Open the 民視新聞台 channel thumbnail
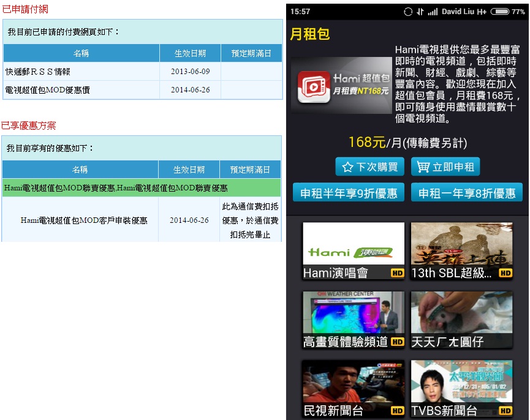Viewport: 530px width, 420px height. pos(354,389)
